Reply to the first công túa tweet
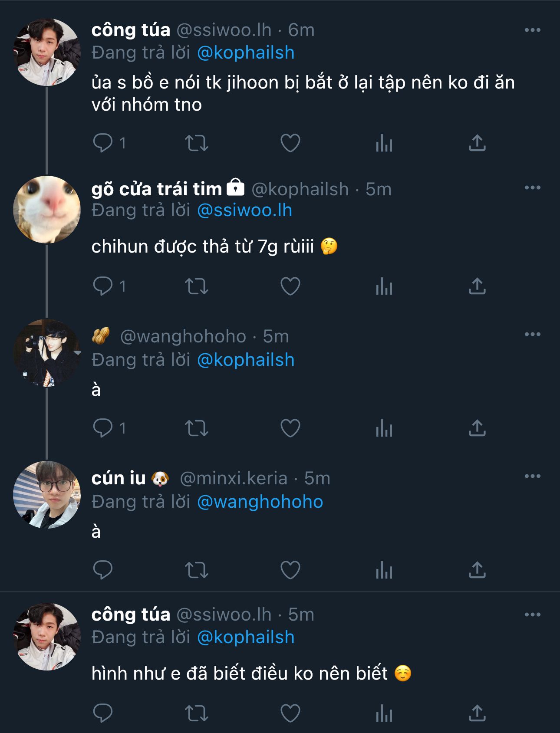This screenshot has width=560, height=733. [x=103, y=143]
